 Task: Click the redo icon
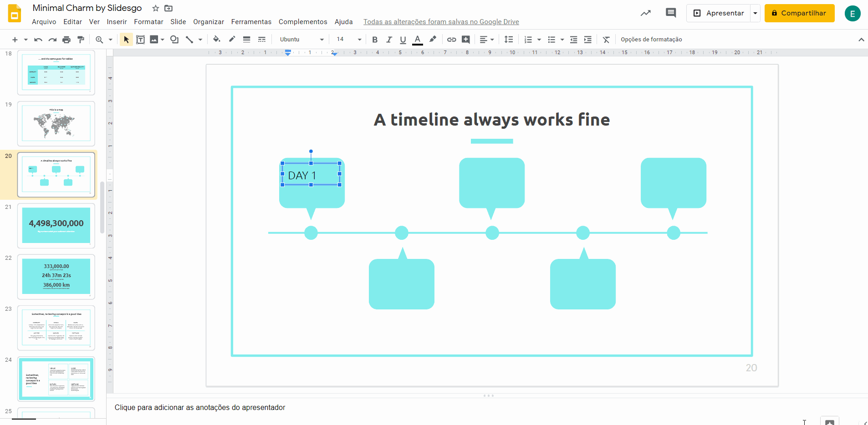pos(52,40)
